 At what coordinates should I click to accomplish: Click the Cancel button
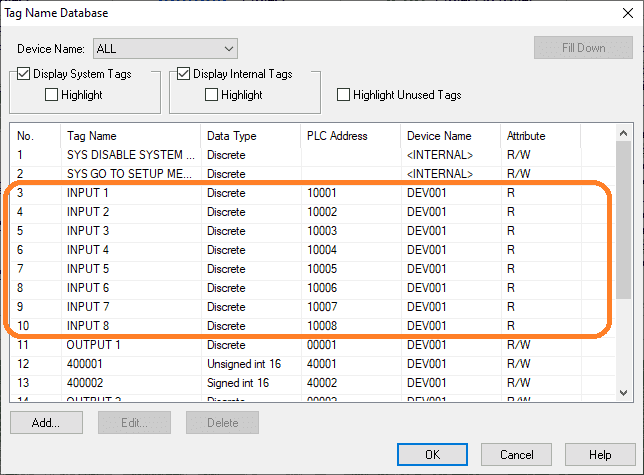(x=516, y=455)
